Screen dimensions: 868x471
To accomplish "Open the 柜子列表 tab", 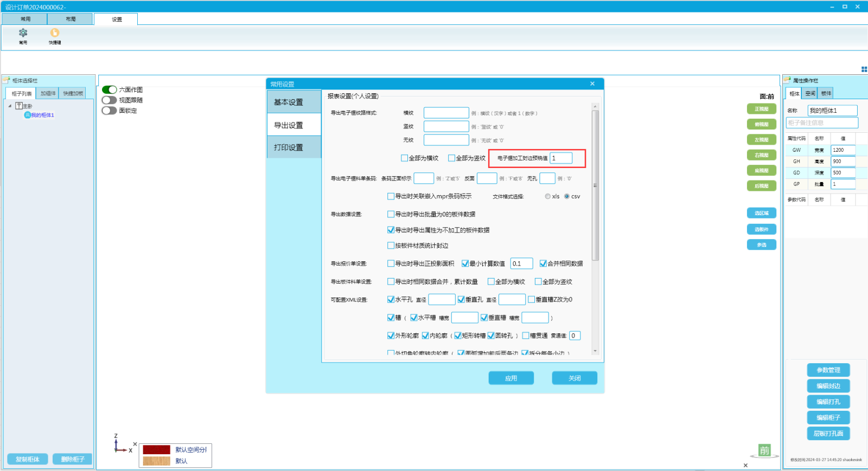I will (22, 93).
